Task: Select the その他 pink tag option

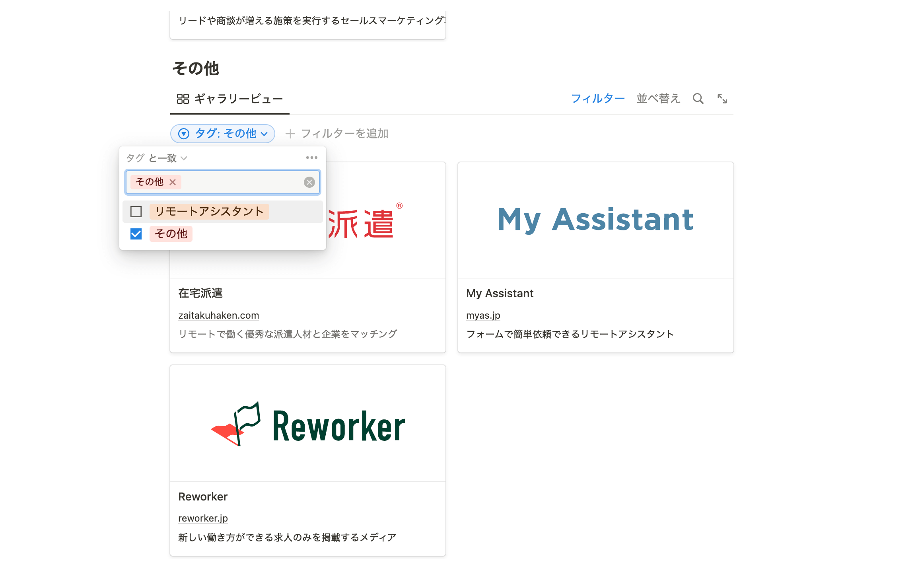Action: click(x=171, y=234)
